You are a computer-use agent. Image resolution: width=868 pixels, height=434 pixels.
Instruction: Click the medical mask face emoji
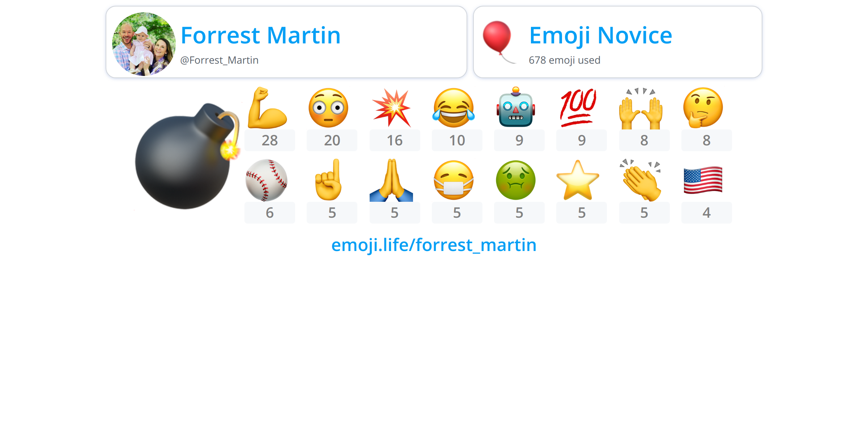pyautogui.click(x=454, y=180)
